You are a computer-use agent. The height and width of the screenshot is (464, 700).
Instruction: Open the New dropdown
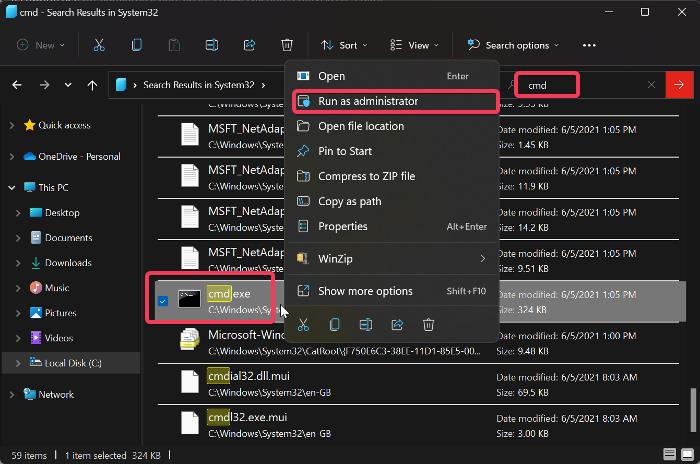tap(41, 45)
